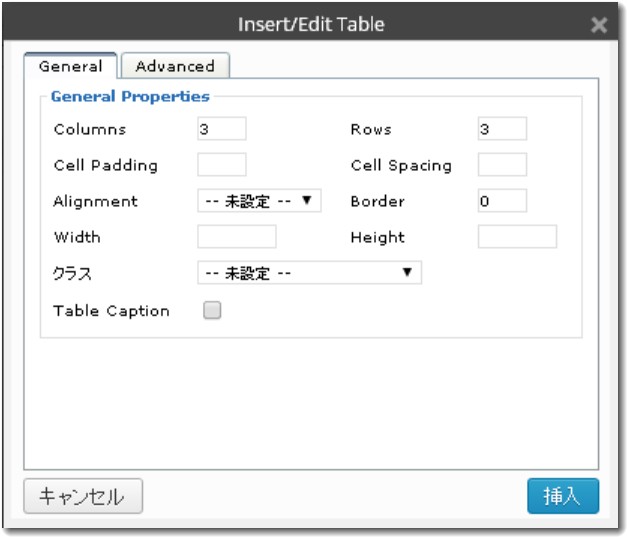Click the Alignment dropdown arrow

308,201
